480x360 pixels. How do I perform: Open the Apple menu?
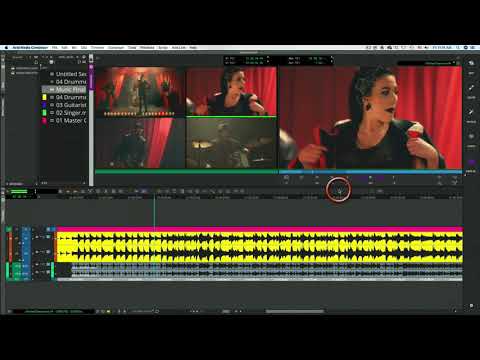(x=6, y=48)
